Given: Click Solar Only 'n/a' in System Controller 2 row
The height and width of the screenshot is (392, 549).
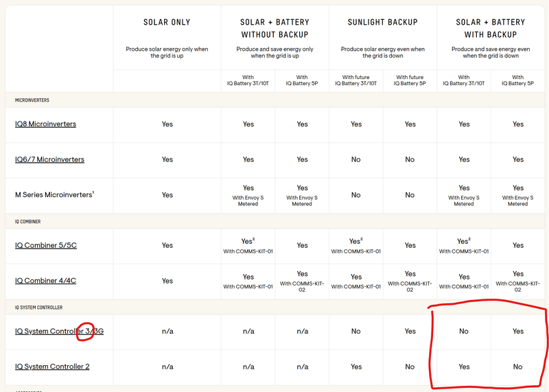Looking at the screenshot, I should [x=167, y=367].
